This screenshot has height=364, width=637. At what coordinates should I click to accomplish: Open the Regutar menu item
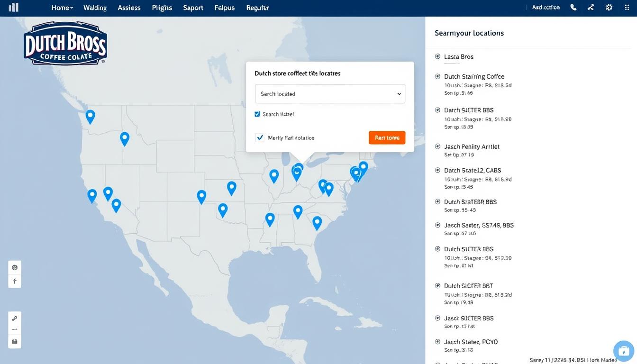[x=257, y=8]
